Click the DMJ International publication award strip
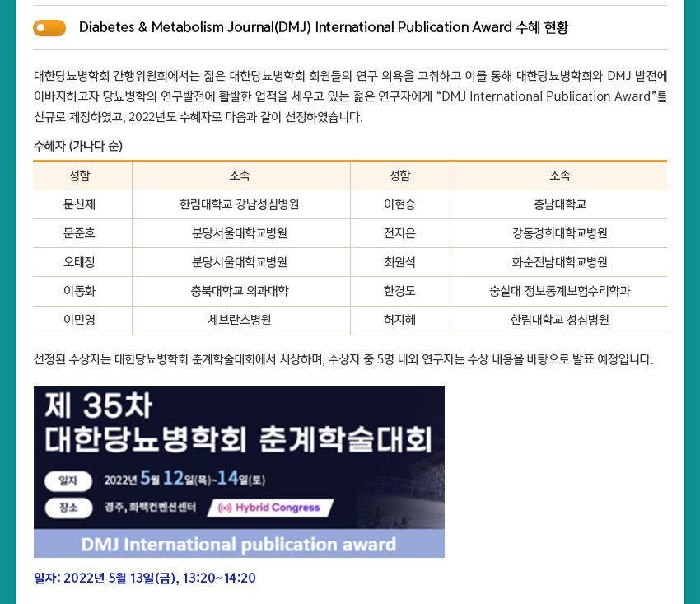 point(239,544)
